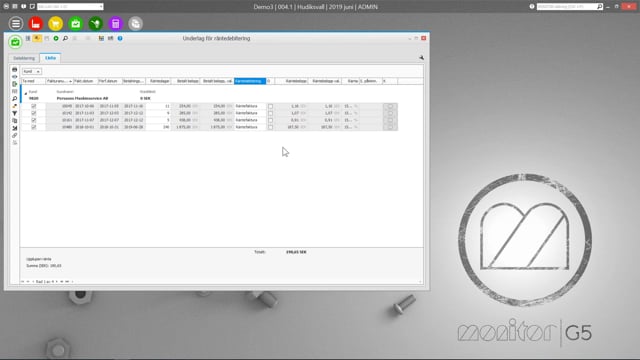Open the blue help icon in window toolbar
640x360 pixels.
click(x=120, y=38)
